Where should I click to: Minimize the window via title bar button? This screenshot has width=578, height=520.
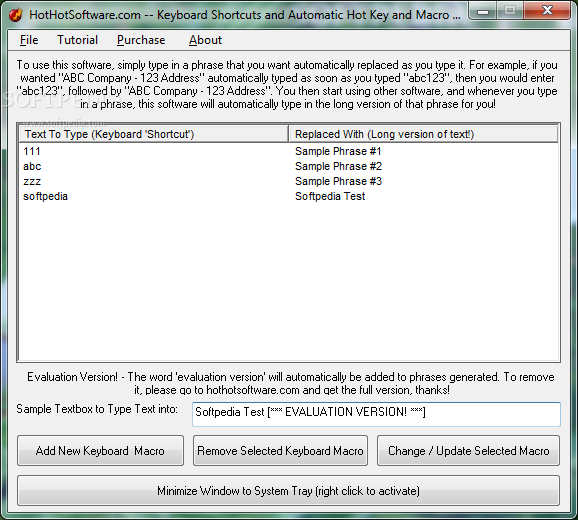tap(483, 11)
